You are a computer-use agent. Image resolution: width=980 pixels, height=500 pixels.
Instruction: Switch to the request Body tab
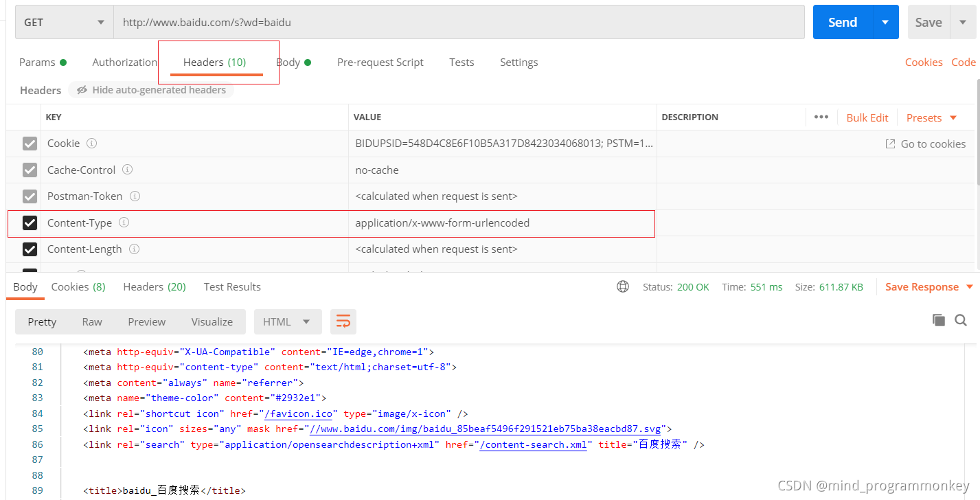point(293,62)
